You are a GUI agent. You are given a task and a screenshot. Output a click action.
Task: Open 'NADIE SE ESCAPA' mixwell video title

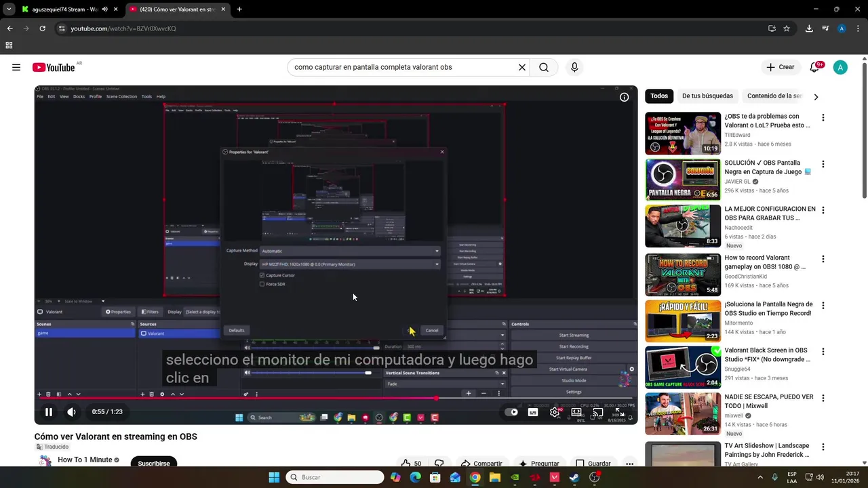[x=769, y=401]
